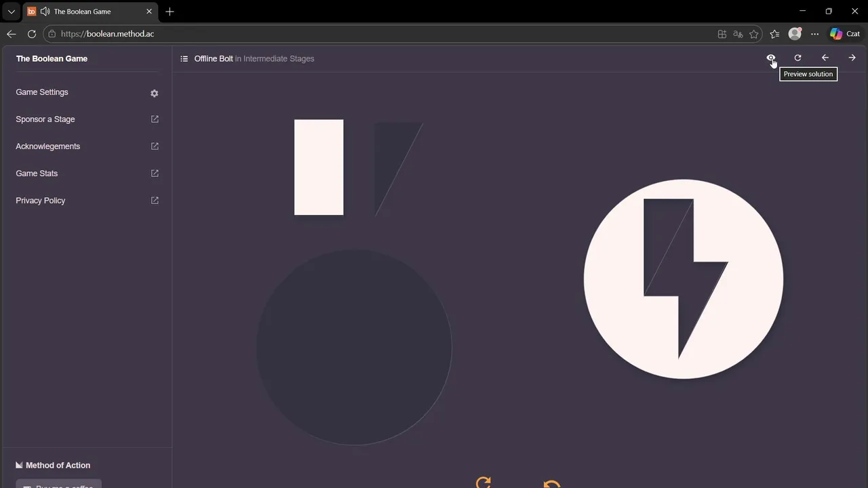Open the Copilot Czat button
This screenshot has width=868, height=488.
[x=845, y=34]
